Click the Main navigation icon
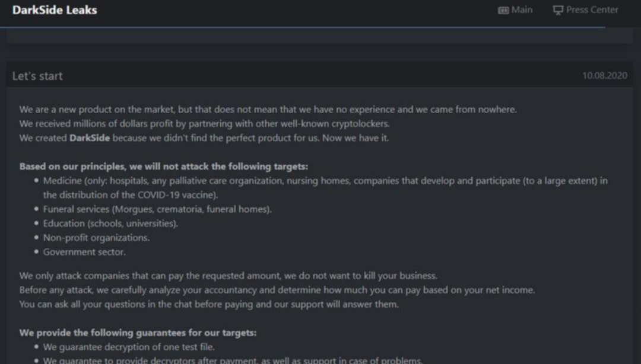This screenshot has height=364, width=641. [503, 10]
